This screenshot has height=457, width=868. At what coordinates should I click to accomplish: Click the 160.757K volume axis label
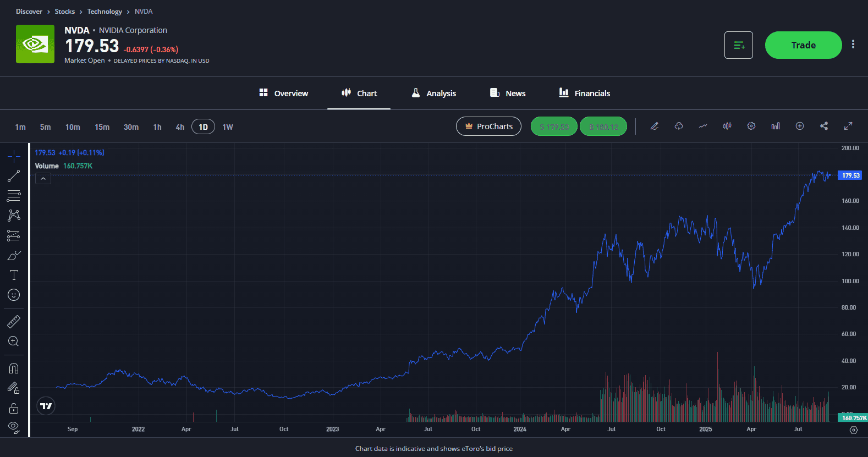tap(853, 418)
